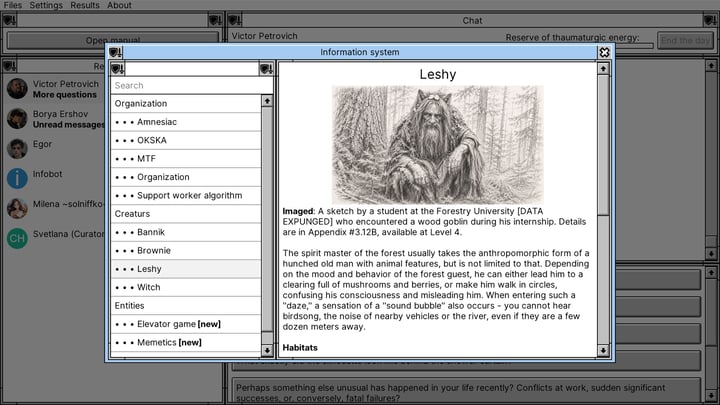This screenshot has width=720, height=405.
Task: Select the Entities category header
Action: (x=186, y=306)
